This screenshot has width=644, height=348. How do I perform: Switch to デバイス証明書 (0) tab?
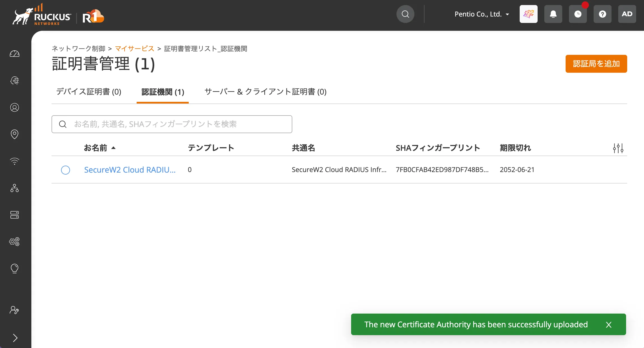point(88,92)
